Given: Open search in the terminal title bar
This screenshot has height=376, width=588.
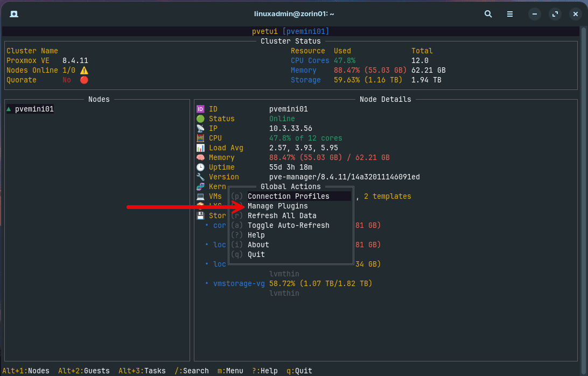Looking at the screenshot, I should [488, 14].
